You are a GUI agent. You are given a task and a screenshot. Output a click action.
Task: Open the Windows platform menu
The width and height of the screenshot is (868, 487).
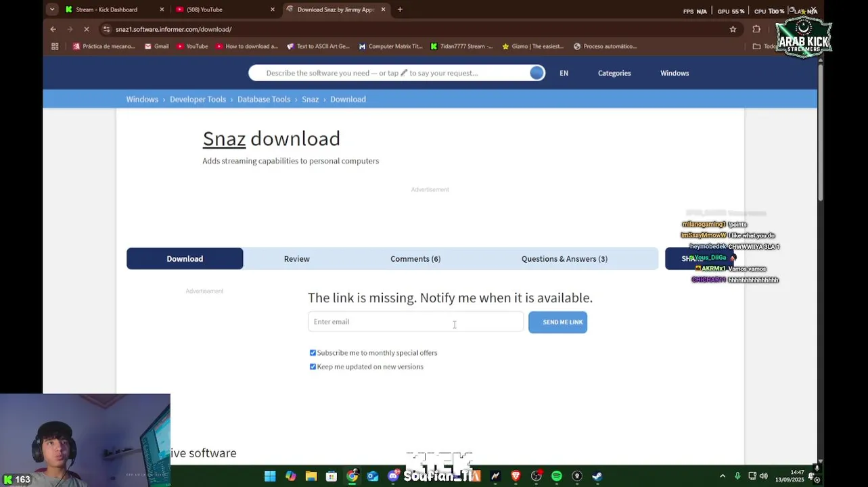pos(675,73)
